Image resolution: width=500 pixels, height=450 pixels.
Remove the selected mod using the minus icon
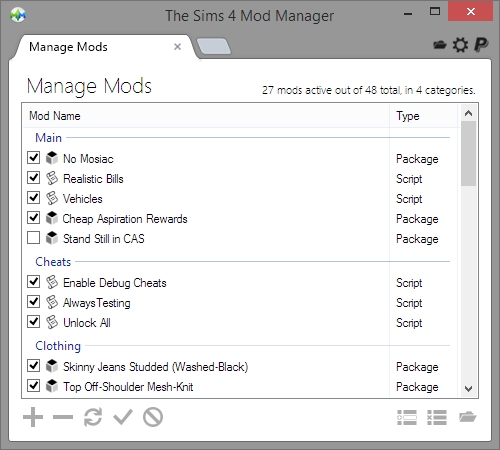(63, 417)
